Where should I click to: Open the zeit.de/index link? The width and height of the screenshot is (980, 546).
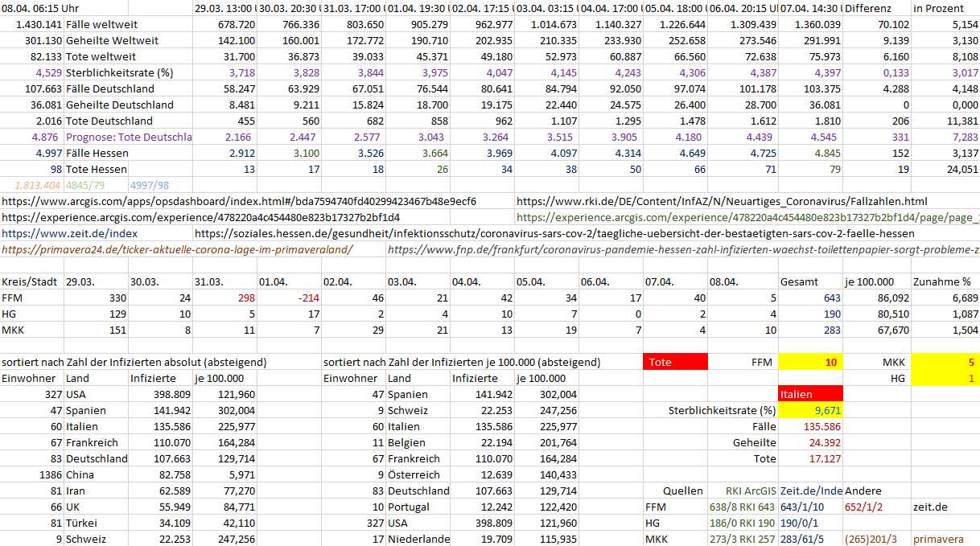[x=69, y=233]
